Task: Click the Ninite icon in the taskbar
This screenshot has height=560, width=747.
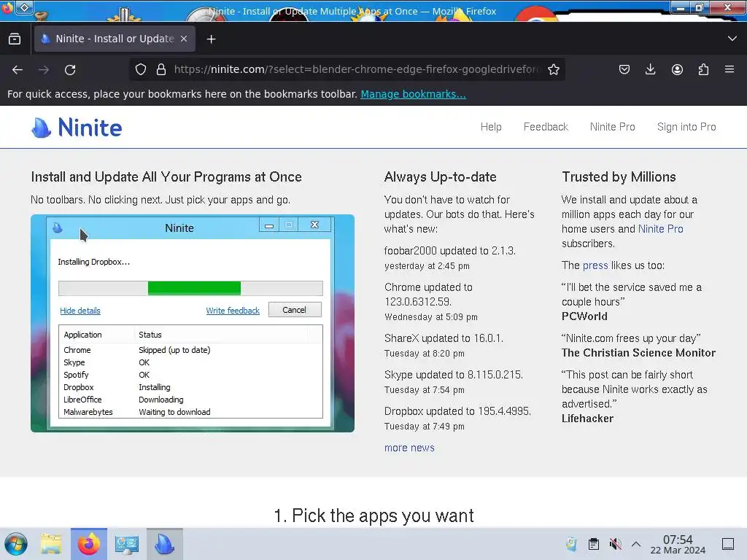Action: point(165,544)
